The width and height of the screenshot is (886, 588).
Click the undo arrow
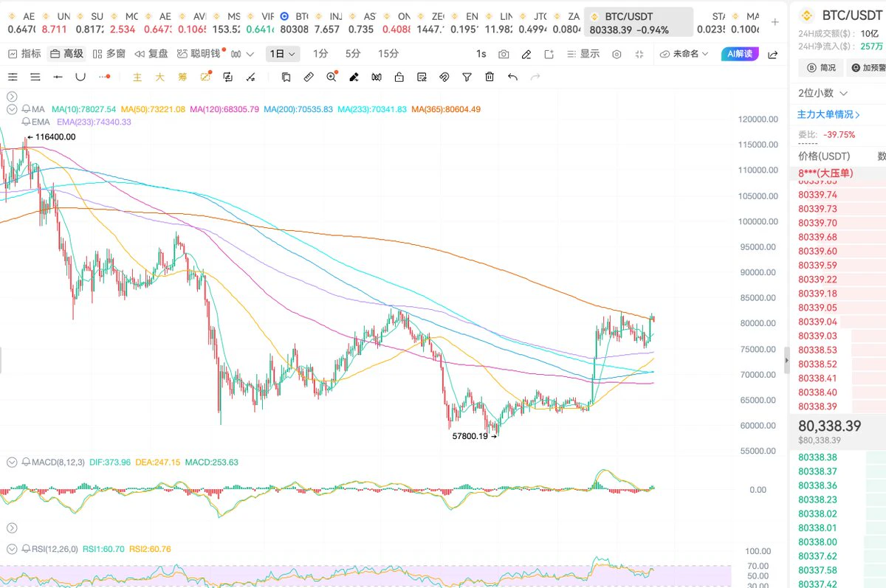tap(512, 77)
